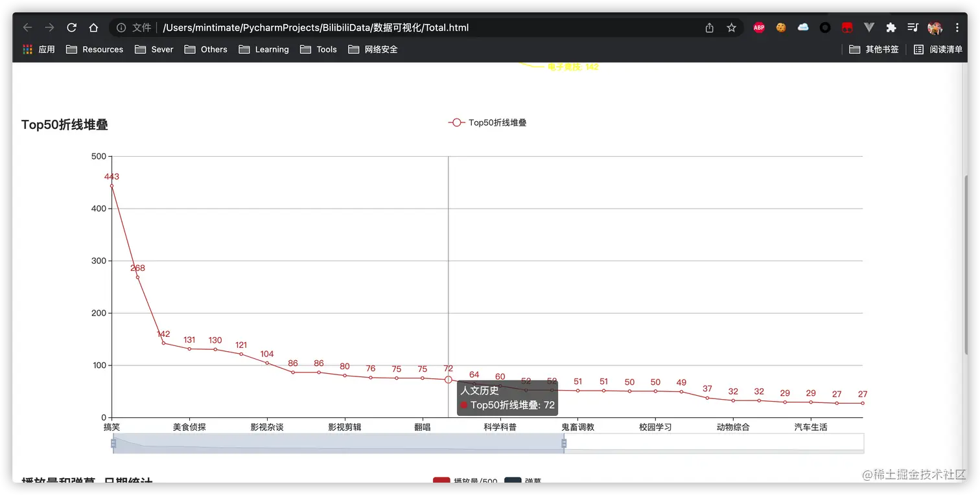Open the 其他书签 folder
Screen dimensions: 980x495
(874, 49)
